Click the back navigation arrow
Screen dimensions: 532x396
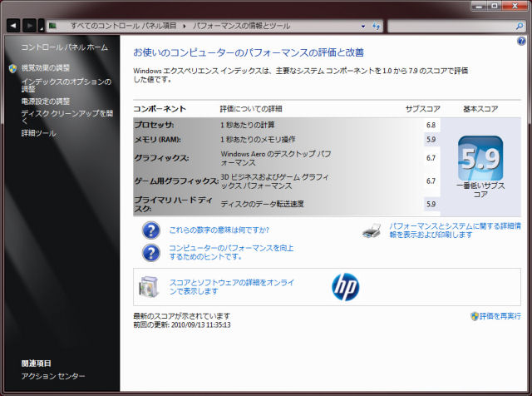[x=13, y=26]
